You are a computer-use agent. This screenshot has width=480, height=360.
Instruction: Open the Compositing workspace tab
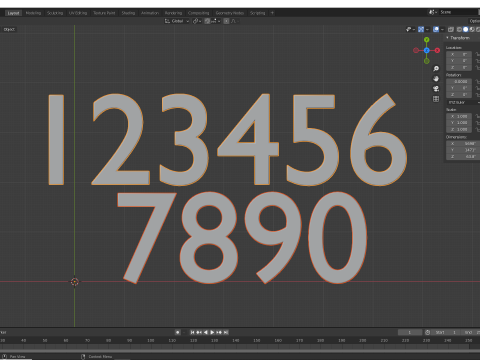(198, 13)
